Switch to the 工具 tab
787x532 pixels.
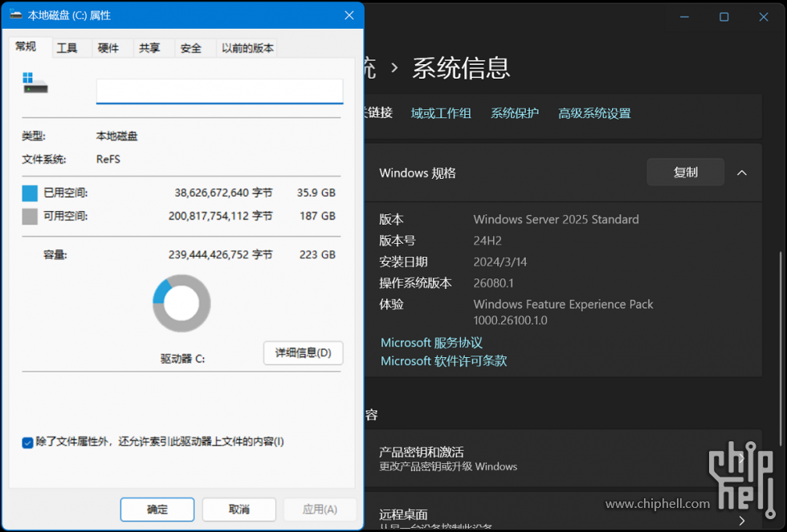[67, 48]
